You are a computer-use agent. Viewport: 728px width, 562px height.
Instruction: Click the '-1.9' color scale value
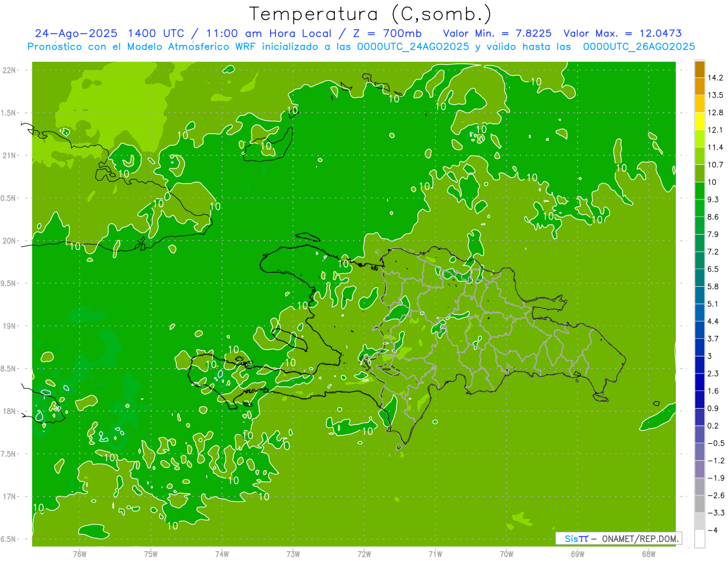(x=716, y=478)
